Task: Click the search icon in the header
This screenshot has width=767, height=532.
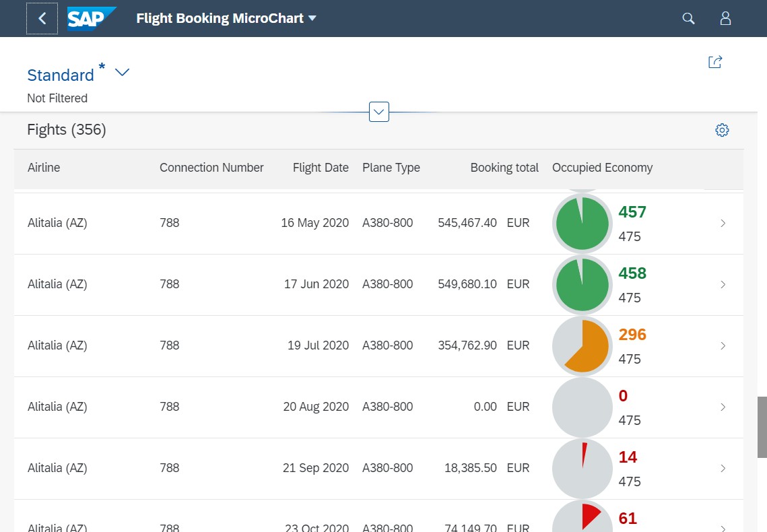Action: click(x=688, y=18)
